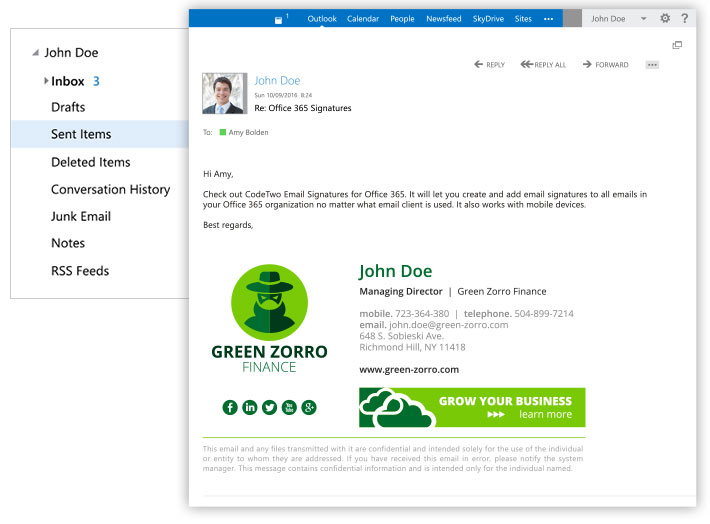Open Sites in top navigation
This screenshot has height=524, width=710.
click(x=523, y=19)
